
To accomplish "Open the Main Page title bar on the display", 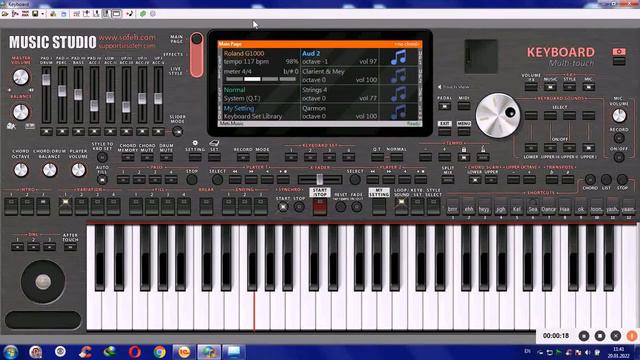I will click(320, 44).
